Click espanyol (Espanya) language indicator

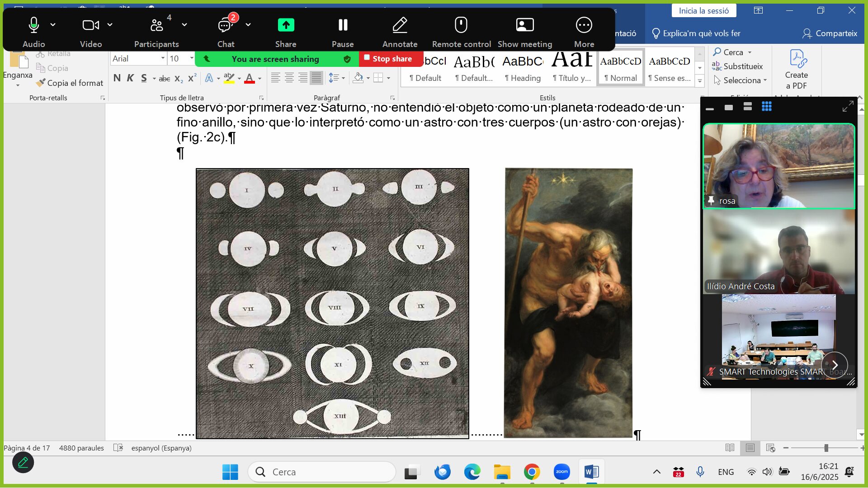coord(161,448)
